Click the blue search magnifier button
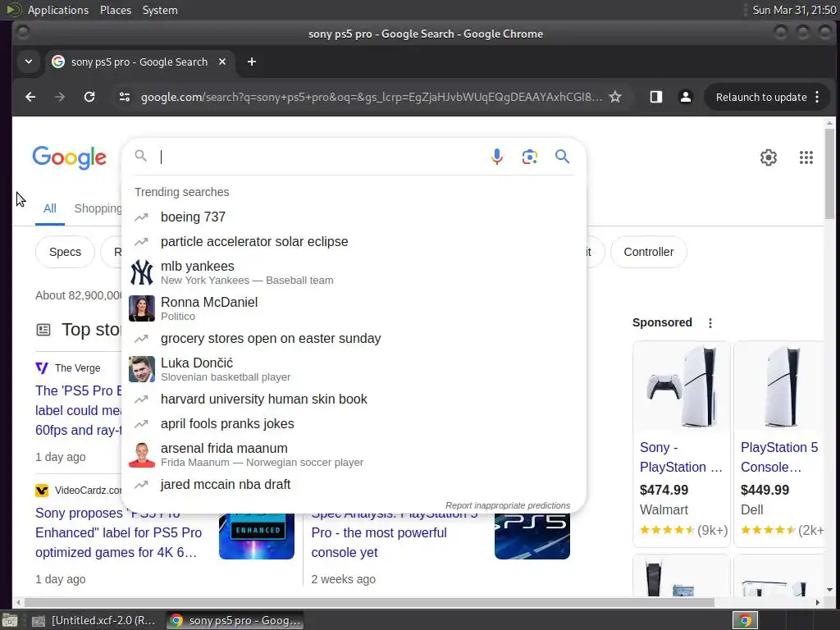The height and width of the screenshot is (630, 840). point(562,157)
